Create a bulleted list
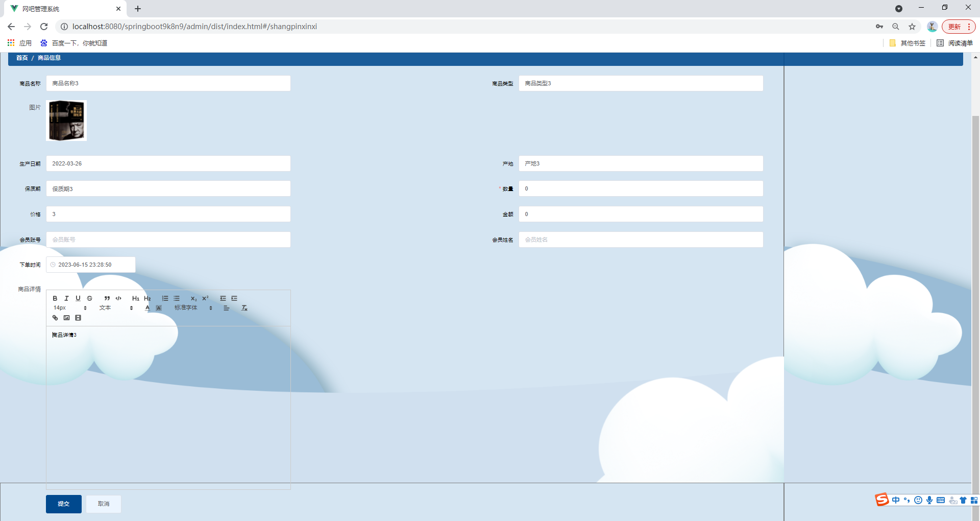Screen dimensions: 980x521 [x=177, y=298]
